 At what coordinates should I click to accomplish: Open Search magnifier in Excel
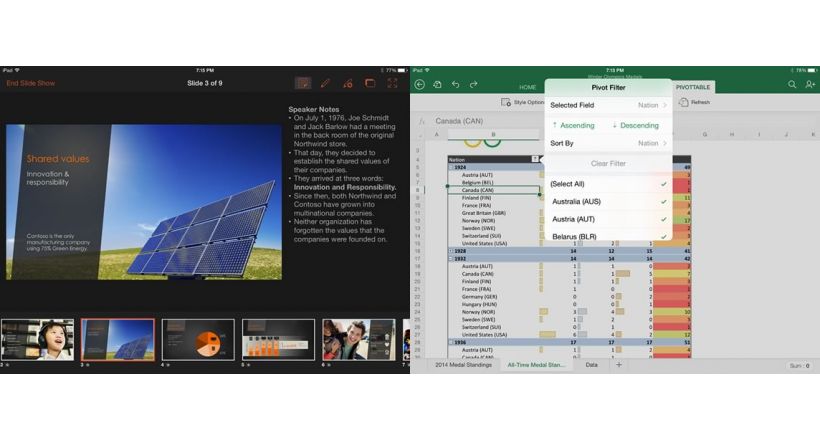pos(792,84)
